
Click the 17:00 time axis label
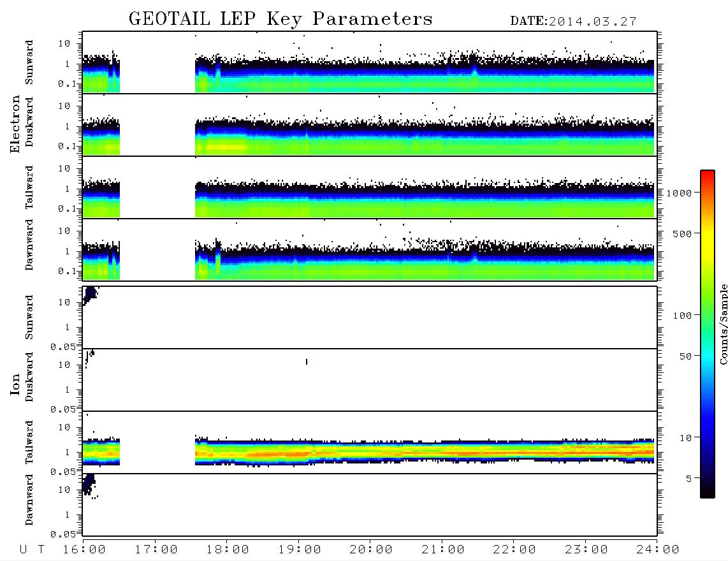pyautogui.click(x=156, y=550)
